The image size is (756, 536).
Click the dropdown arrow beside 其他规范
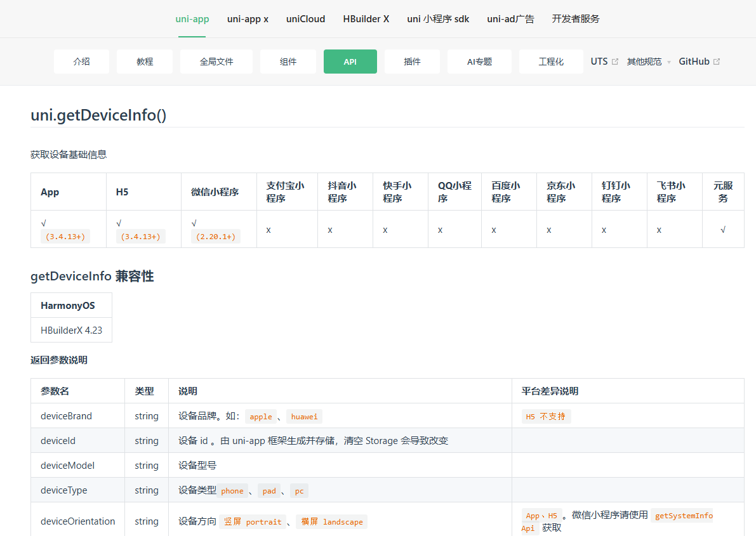pos(669,62)
